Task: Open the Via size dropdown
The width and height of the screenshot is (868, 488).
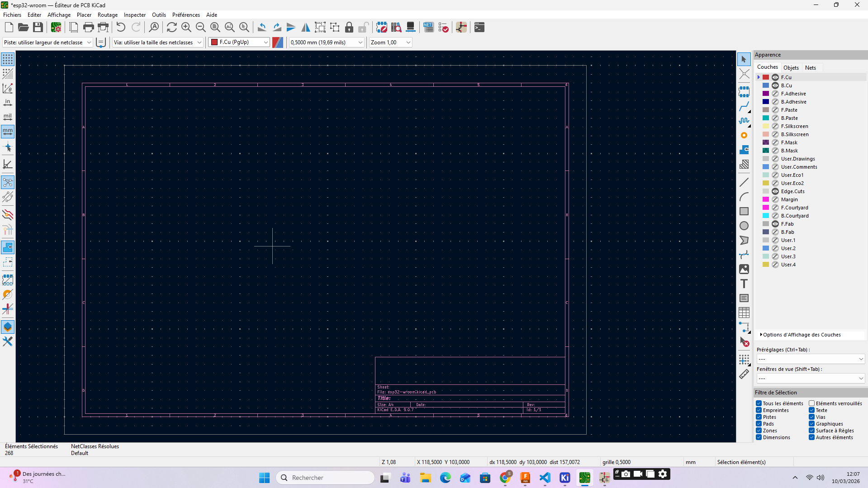Action: pos(157,43)
